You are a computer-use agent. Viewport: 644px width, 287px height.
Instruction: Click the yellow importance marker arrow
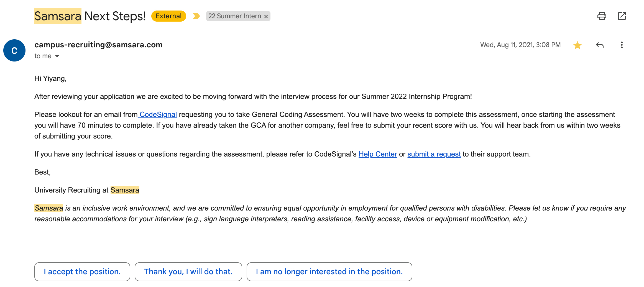tap(196, 16)
